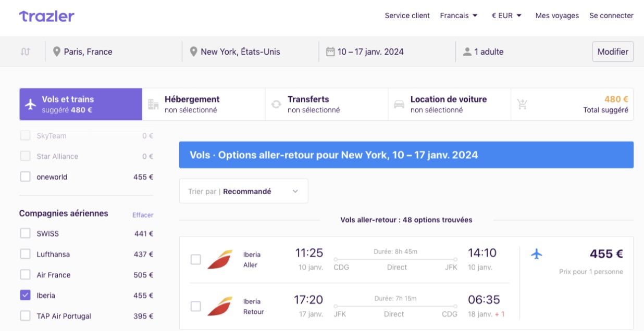Click the Modifier search button
The image size is (644, 331).
coord(613,52)
